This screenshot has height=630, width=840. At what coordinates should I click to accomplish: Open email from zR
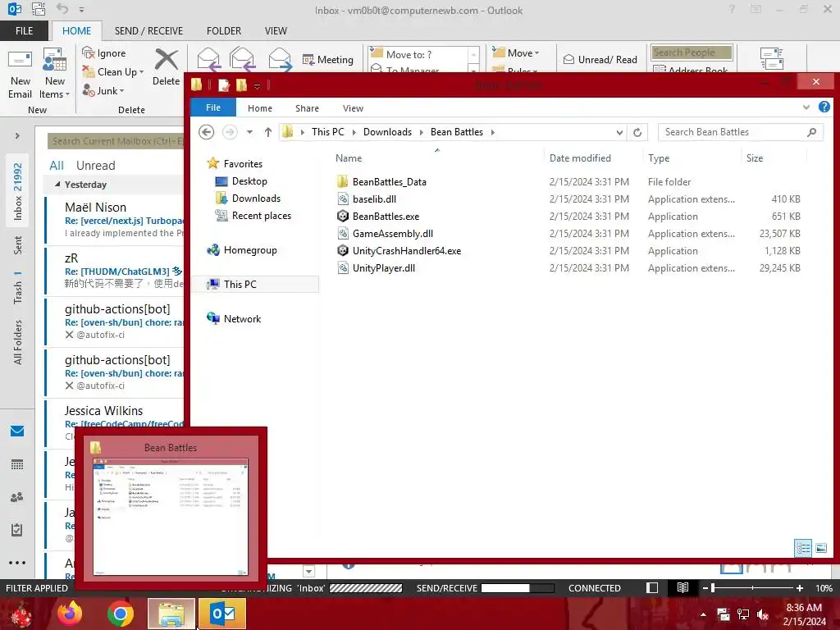point(115,271)
